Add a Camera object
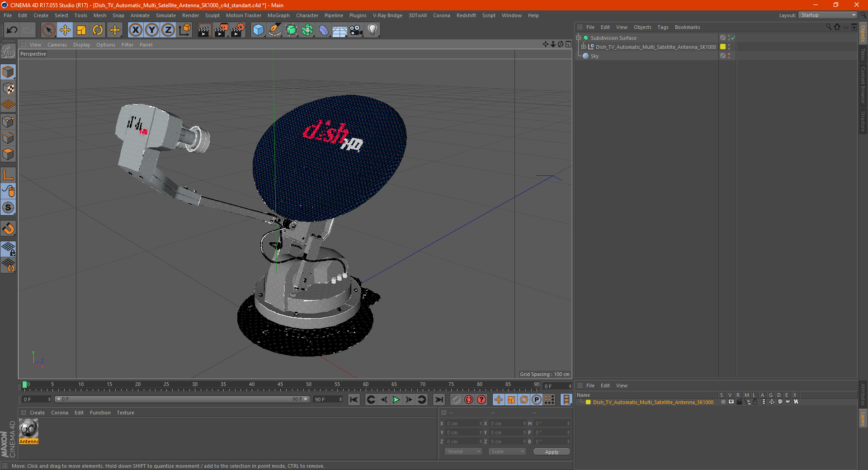The width and height of the screenshot is (868, 470). (x=356, y=30)
